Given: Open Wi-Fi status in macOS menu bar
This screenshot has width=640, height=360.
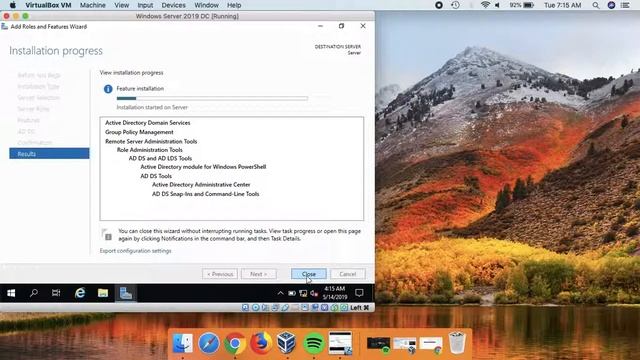Looking at the screenshot, I should coord(485,5).
